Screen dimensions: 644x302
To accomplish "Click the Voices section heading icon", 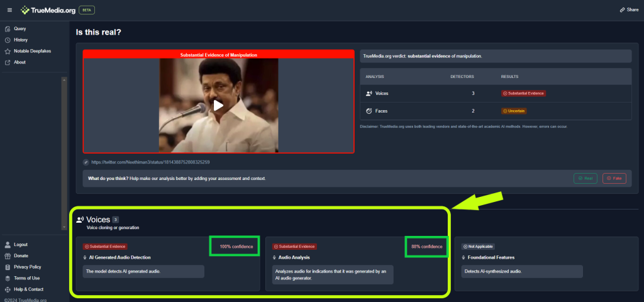I will [80, 220].
